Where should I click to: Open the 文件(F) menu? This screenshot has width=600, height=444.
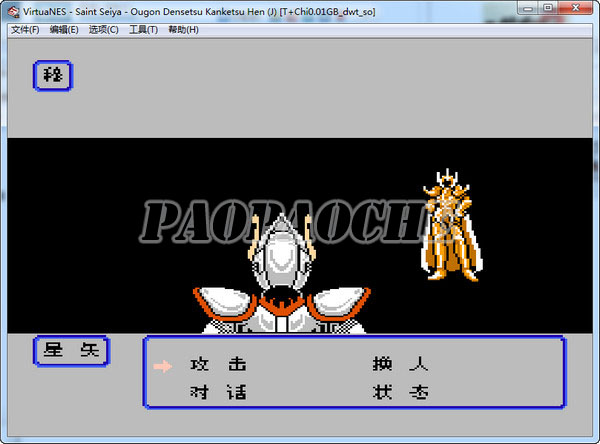pos(25,30)
